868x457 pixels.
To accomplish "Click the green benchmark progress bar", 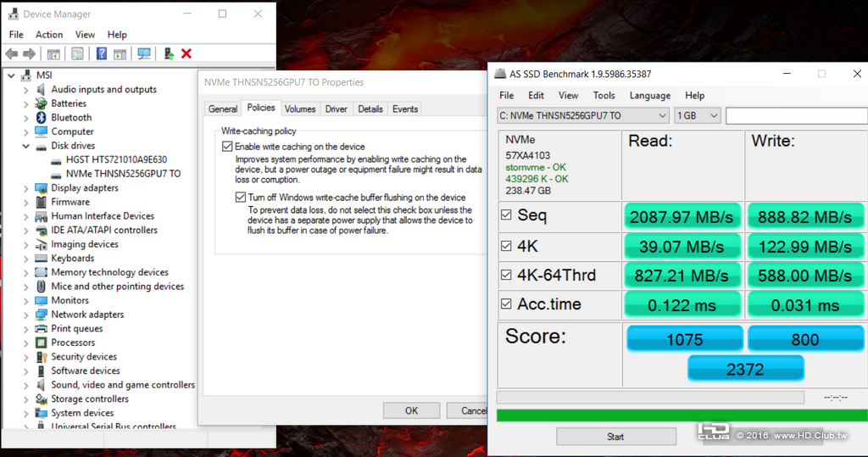I will [x=682, y=415].
